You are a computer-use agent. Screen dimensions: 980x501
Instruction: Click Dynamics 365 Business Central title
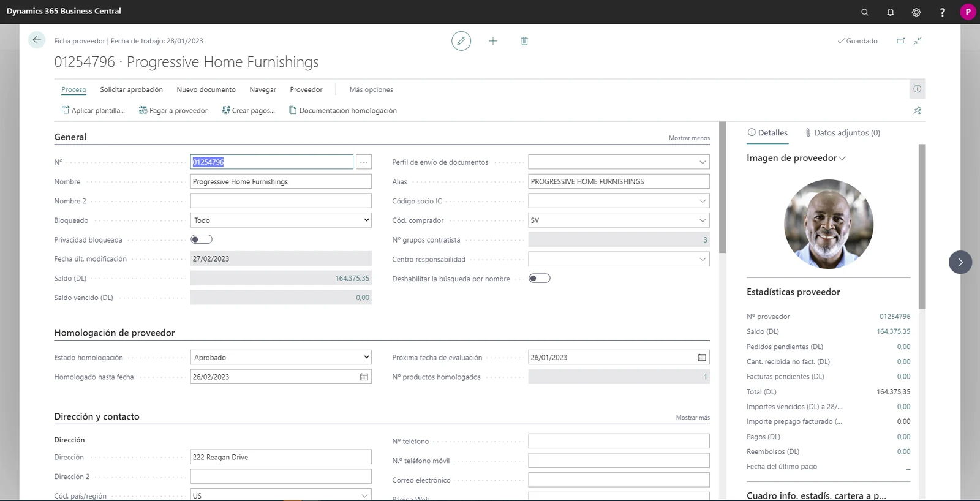click(64, 11)
